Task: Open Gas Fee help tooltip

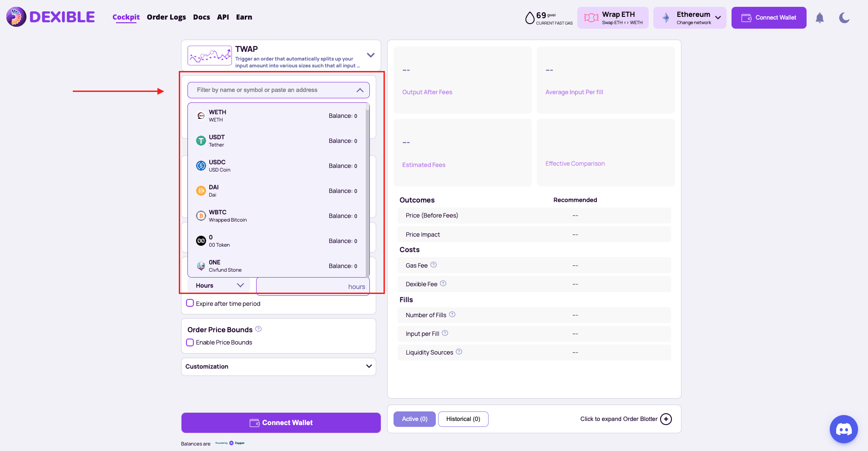Action: click(x=434, y=265)
